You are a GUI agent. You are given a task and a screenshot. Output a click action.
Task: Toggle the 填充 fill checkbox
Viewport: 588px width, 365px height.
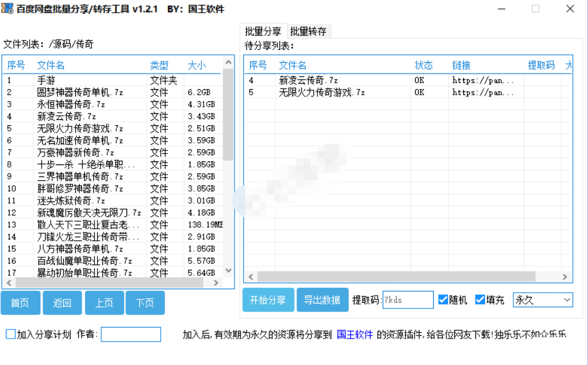pyautogui.click(x=480, y=300)
